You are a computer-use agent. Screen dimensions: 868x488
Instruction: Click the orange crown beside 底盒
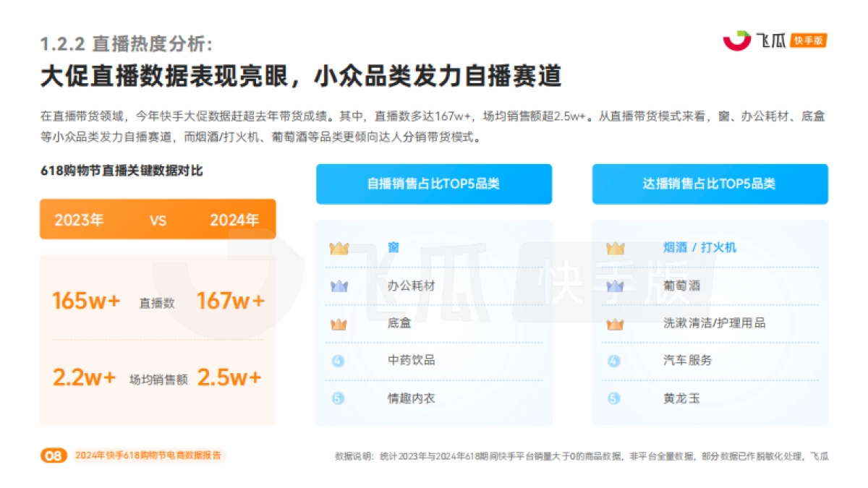click(339, 323)
